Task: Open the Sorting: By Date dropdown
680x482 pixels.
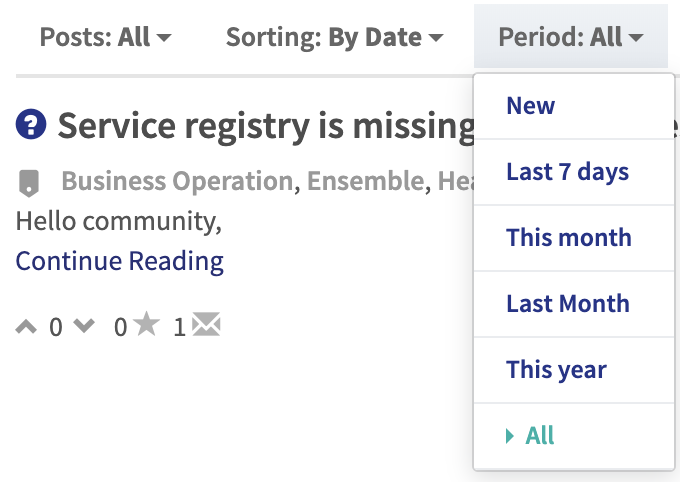Action: tap(335, 37)
